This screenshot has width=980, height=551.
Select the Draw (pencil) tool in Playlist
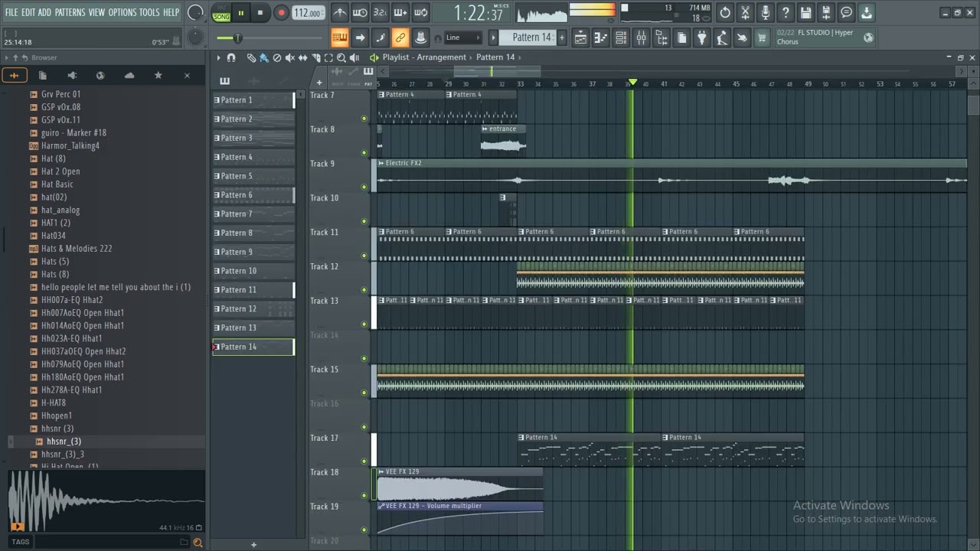(251, 57)
